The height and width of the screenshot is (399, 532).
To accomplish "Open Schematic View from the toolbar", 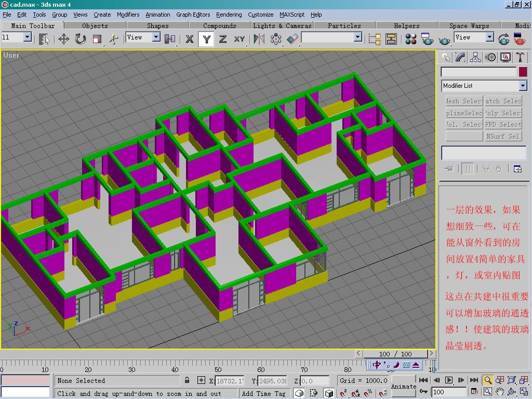I will (x=391, y=39).
